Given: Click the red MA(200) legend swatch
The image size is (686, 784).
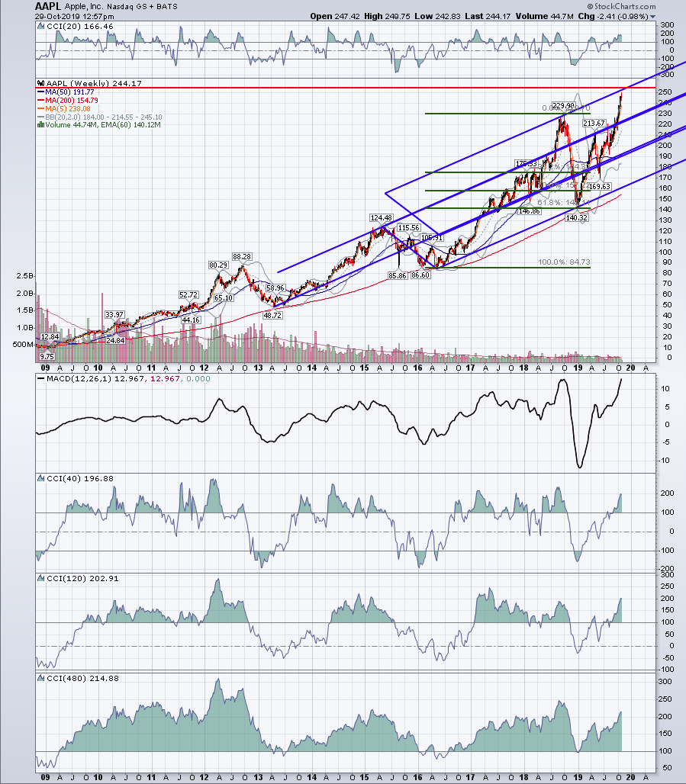Looking at the screenshot, I should [x=40, y=101].
